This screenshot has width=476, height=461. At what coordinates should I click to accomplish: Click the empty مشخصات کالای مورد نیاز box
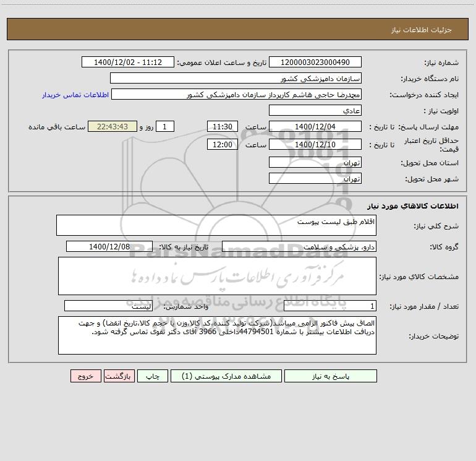pyautogui.click(x=217, y=276)
